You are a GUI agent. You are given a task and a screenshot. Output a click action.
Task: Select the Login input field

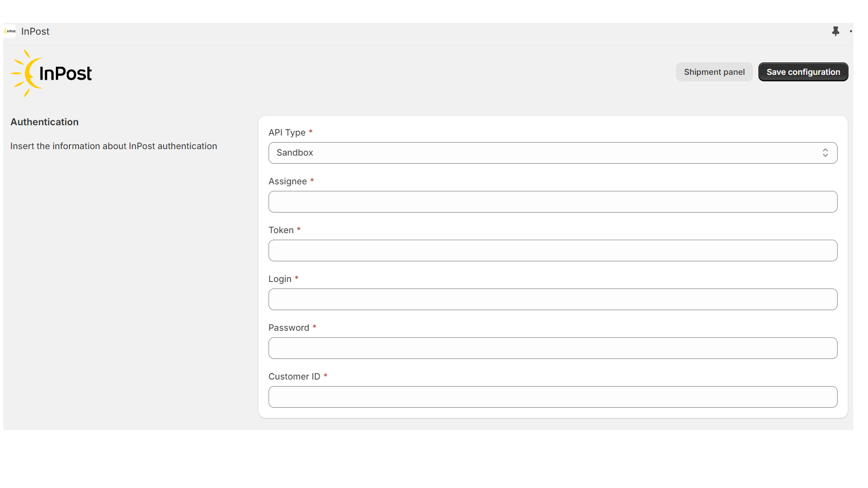[x=553, y=299]
